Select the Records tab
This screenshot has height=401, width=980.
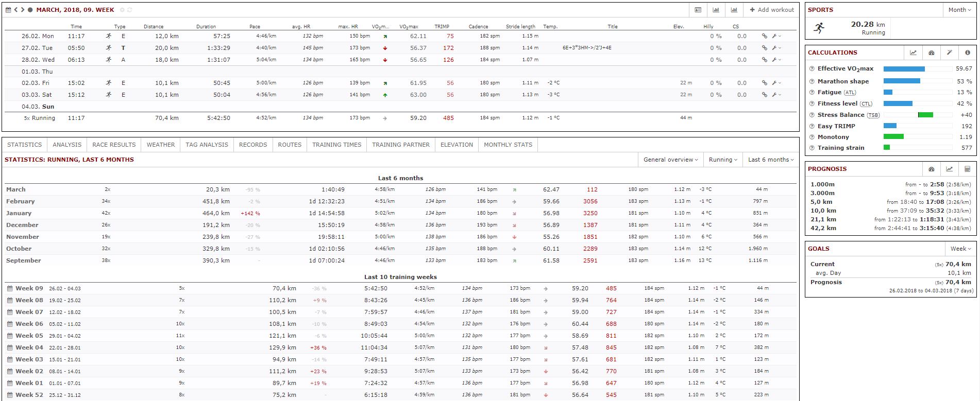pyautogui.click(x=253, y=145)
